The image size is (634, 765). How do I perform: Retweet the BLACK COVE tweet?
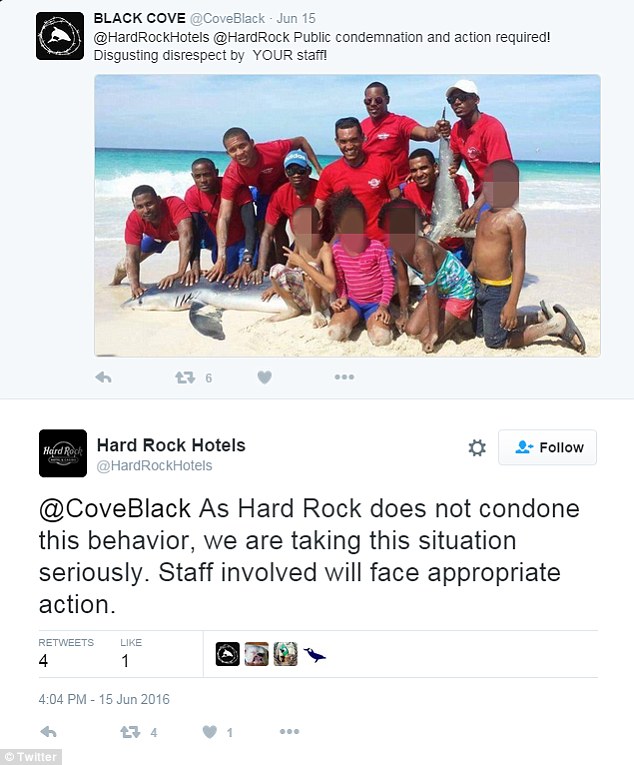185,377
